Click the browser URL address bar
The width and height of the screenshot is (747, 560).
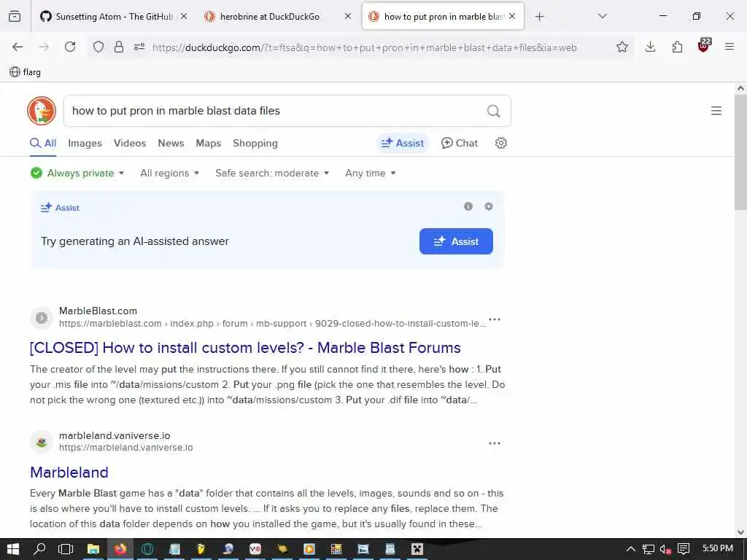(365, 47)
